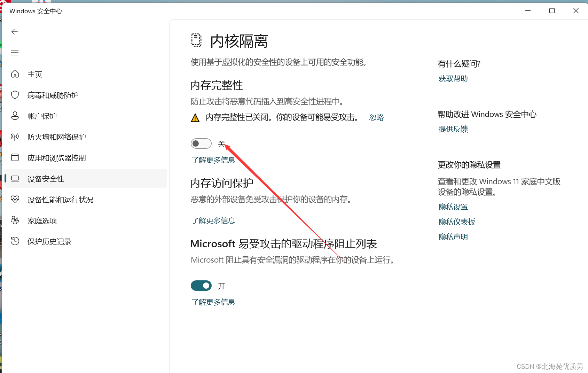Click the 提供反馈 link

tap(453, 129)
